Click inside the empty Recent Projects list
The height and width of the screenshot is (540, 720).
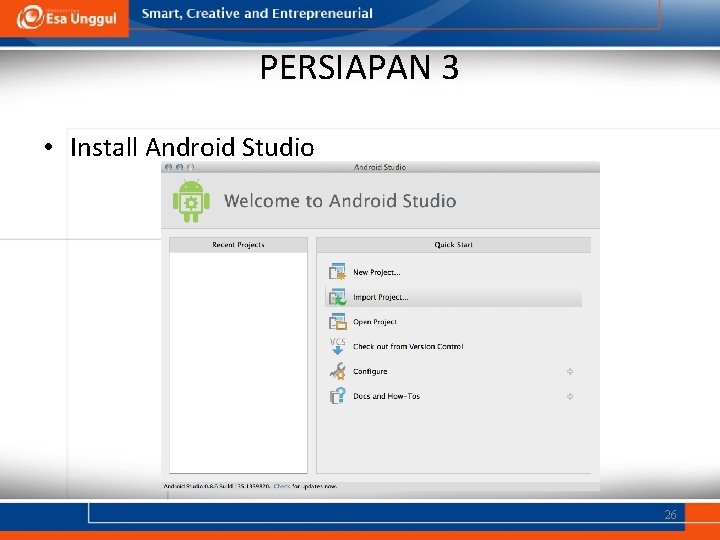coord(238,363)
